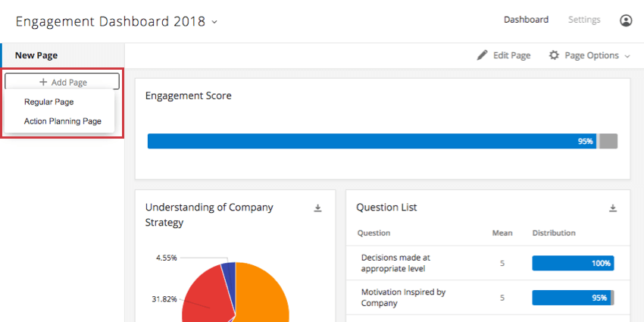644x322 pixels.
Task: Expand the Page Options chevron
Action: tap(627, 56)
